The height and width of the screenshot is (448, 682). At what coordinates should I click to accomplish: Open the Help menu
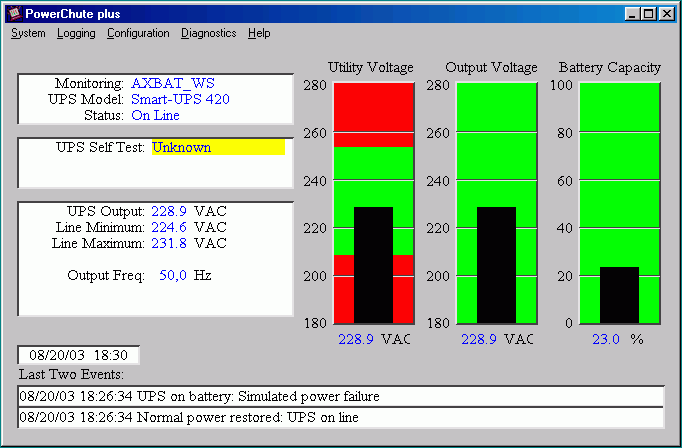pyautogui.click(x=259, y=33)
